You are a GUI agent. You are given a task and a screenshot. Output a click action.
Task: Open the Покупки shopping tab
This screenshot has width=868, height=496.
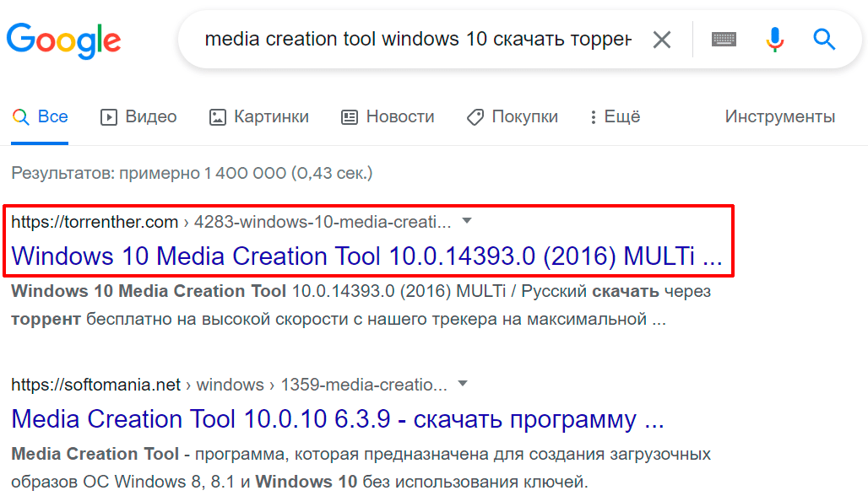click(x=513, y=117)
